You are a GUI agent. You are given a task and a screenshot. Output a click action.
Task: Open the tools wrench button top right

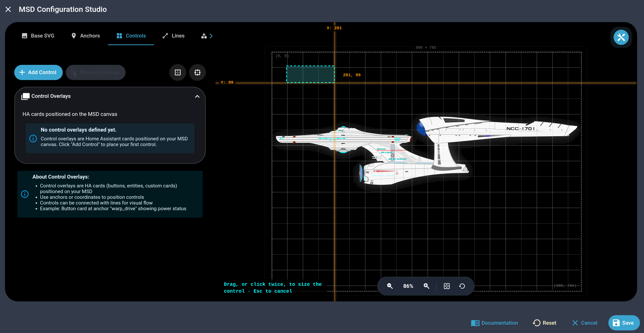[621, 38]
